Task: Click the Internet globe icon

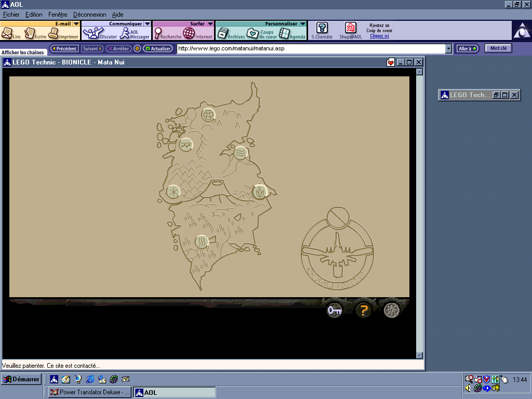Action: (197, 33)
